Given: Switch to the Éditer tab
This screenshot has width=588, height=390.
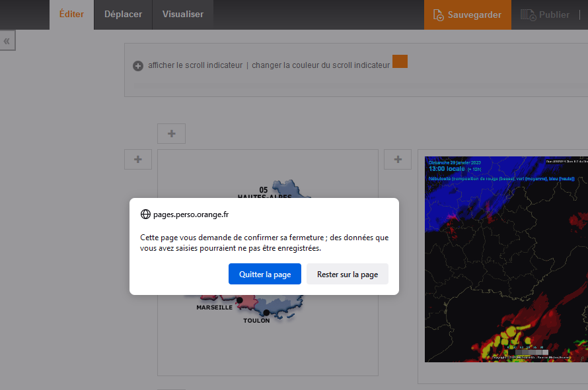Looking at the screenshot, I should click(71, 15).
